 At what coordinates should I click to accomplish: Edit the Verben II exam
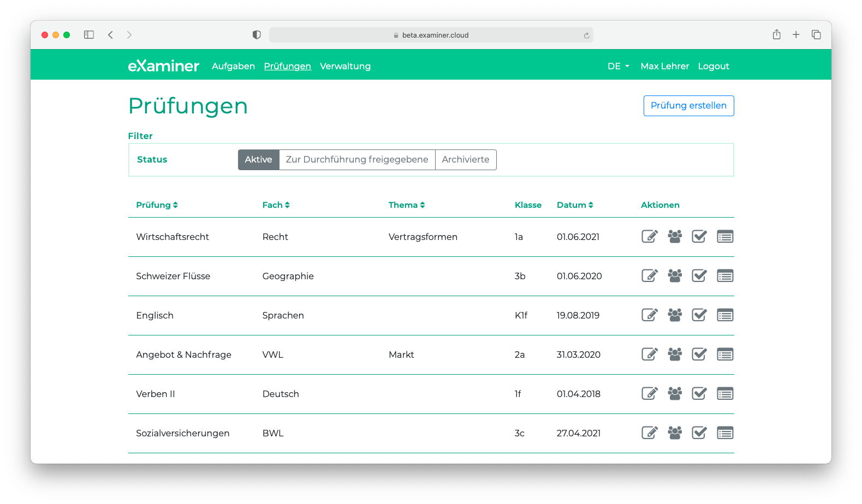pos(649,394)
